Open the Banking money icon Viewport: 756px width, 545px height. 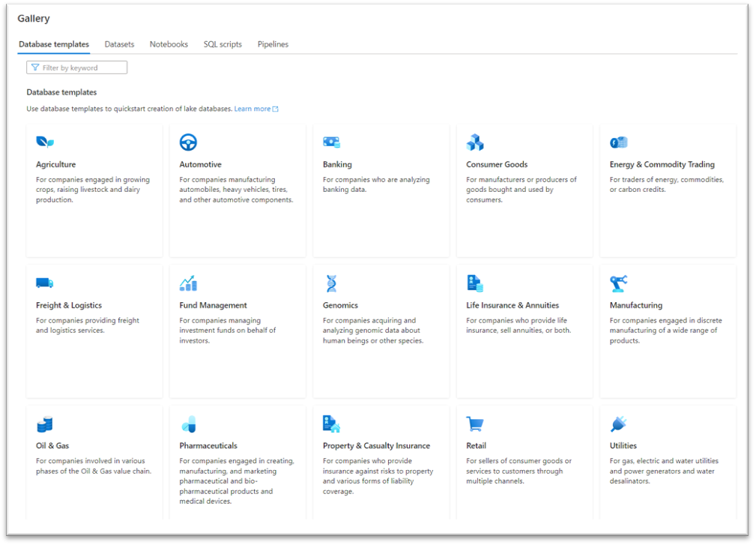[x=332, y=142]
